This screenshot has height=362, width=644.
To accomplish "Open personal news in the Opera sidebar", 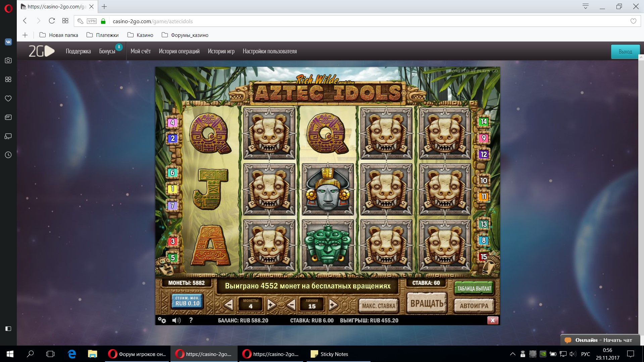I will [8, 117].
